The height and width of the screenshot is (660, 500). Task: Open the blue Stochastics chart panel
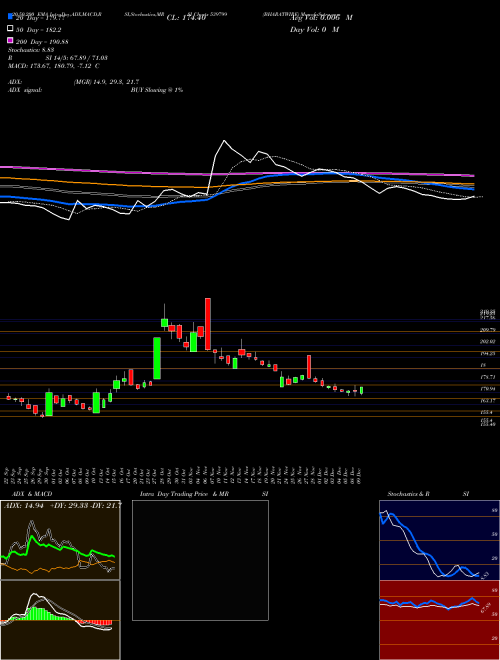439,540
